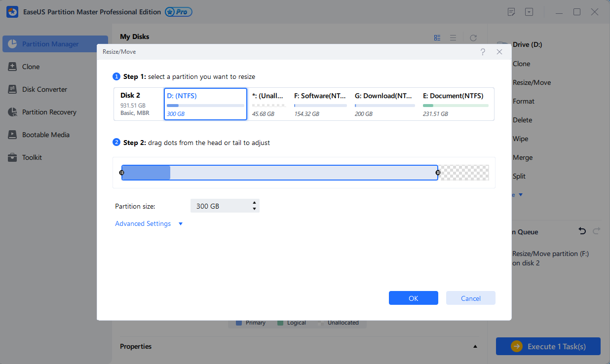Open the help question mark in dialog
The width and height of the screenshot is (610, 364).
pos(483,52)
